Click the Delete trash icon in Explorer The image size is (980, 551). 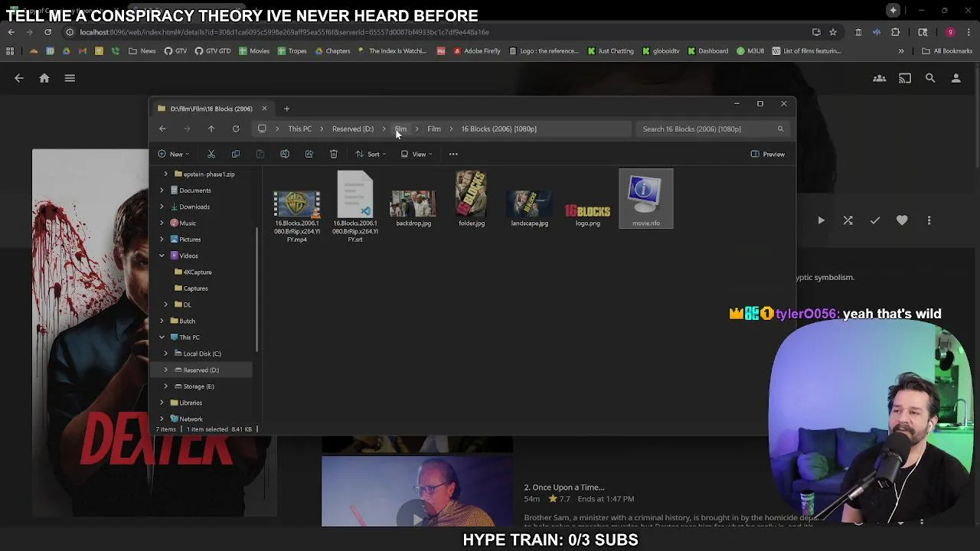tap(334, 154)
